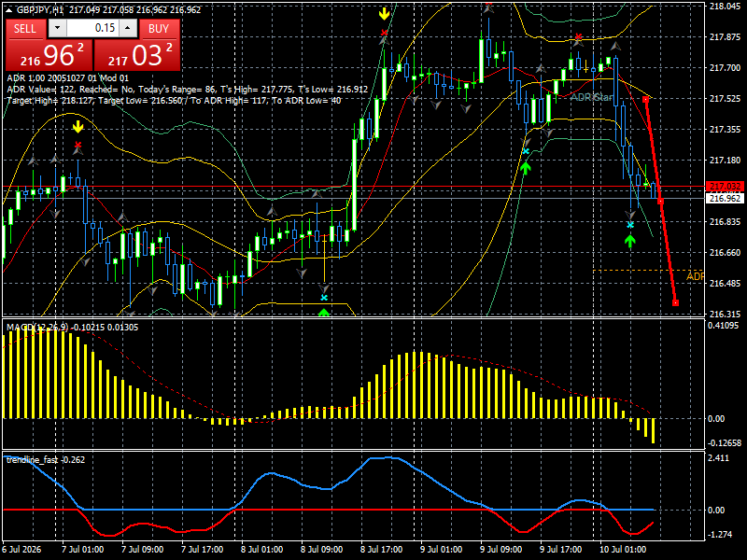Click the 10 Jul 01:00 time label
Image resolution: width=747 pixels, height=560 pixels.
coord(623,549)
